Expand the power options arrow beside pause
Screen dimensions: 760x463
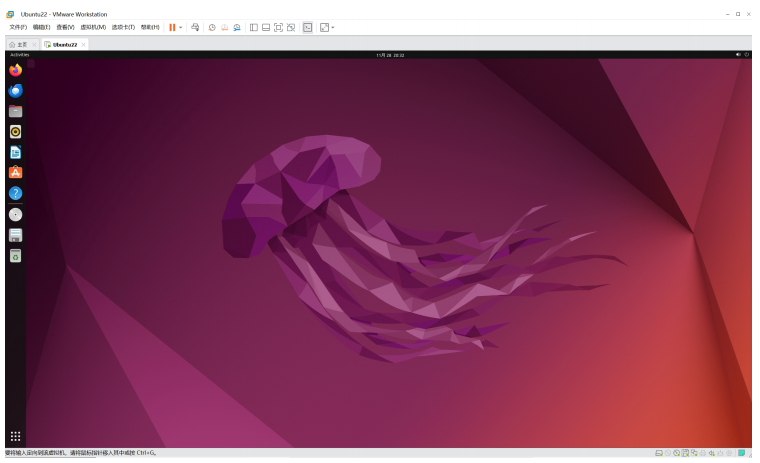click(181, 28)
